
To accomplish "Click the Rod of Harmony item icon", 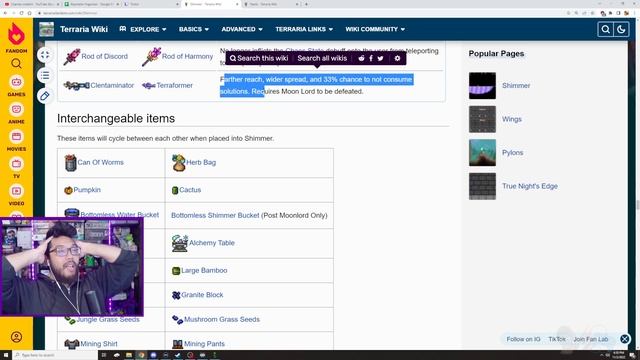I will click(x=151, y=57).
